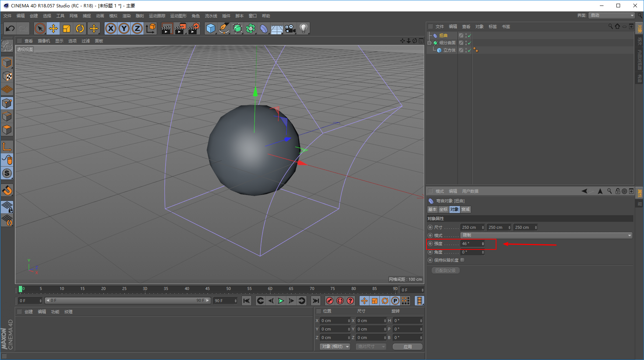The width and height of the screenshot is (644, 360).
Task: Click the position X field
Action: 335,321
